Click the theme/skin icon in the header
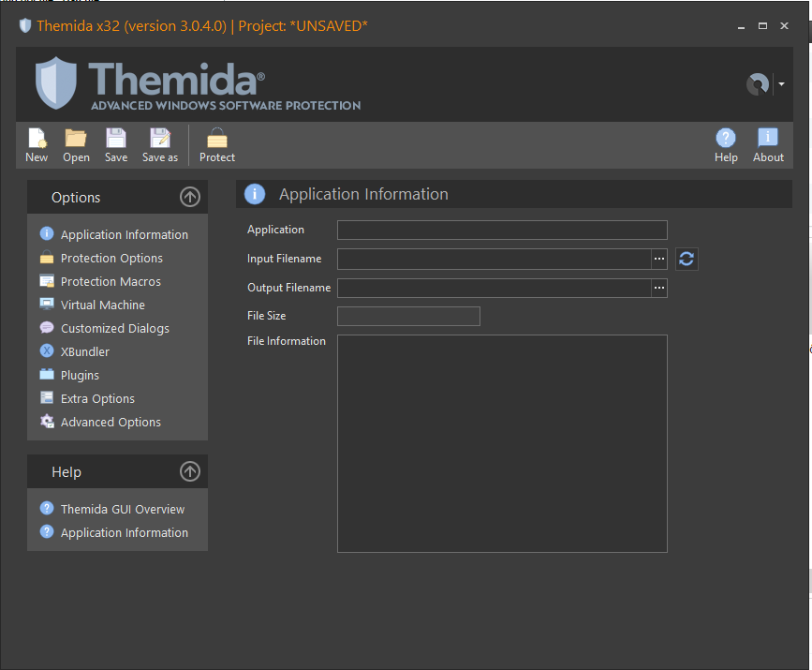Viewport: 812px width, 670px height. (758, 84)
